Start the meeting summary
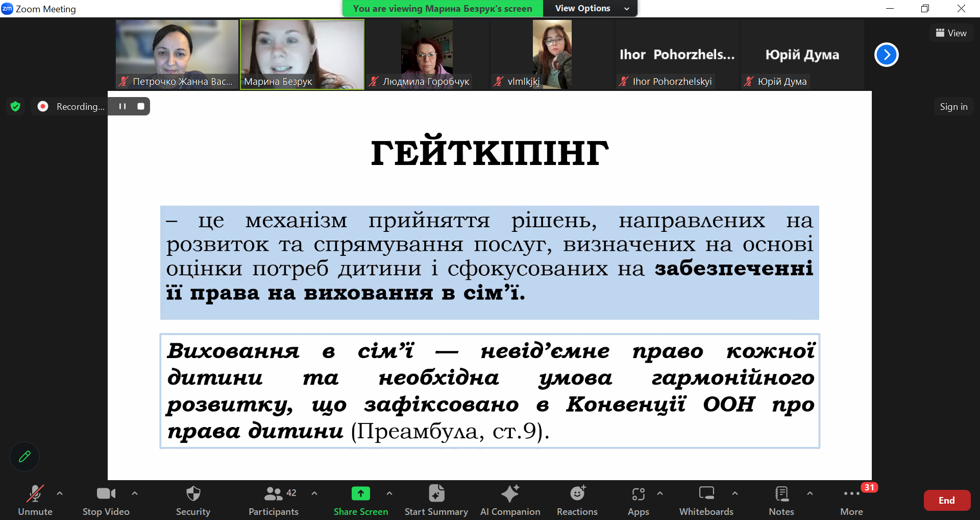 tap(436, 500)
